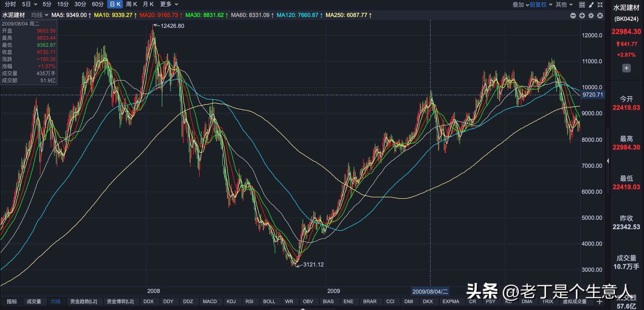The height and width of the screenshot is (310, 644).
Task: Zoom out chart with minus icon
Action: click(x=573, y=16)
